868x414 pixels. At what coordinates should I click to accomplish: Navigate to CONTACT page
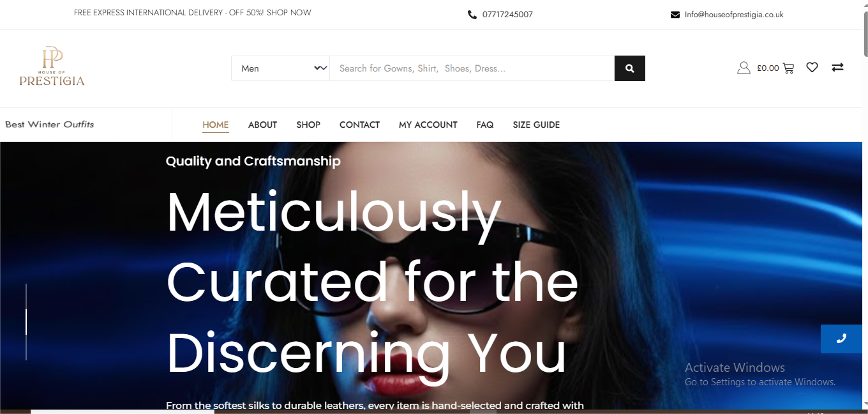point(359,125)
